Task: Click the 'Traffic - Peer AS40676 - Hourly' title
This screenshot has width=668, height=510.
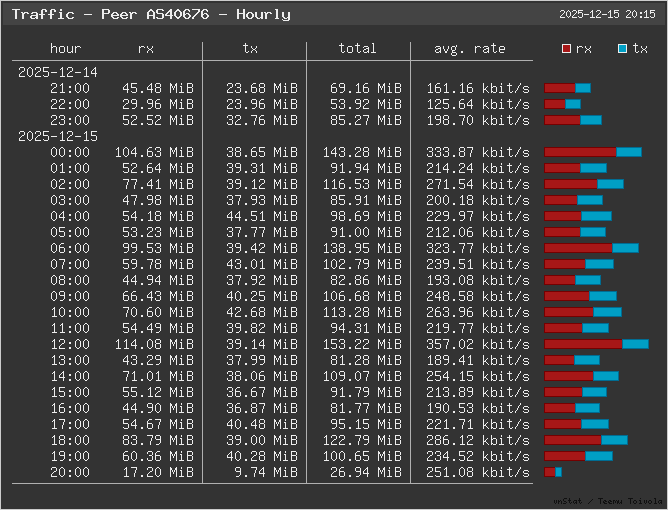Action: click(151, 14)
